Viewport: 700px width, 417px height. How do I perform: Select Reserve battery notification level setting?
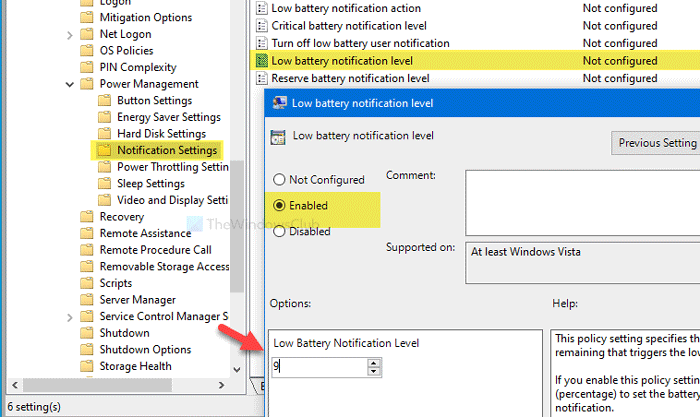tap(350, 78)
